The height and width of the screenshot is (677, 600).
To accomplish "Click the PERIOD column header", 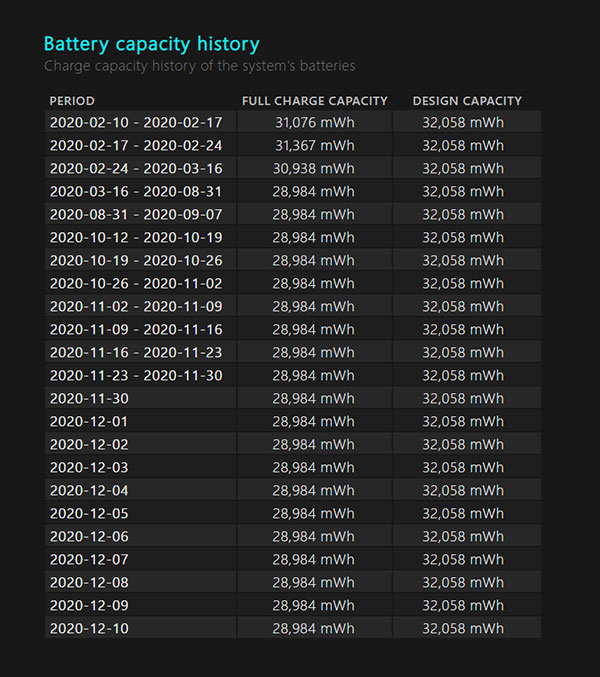I will (x=72, y=101).
